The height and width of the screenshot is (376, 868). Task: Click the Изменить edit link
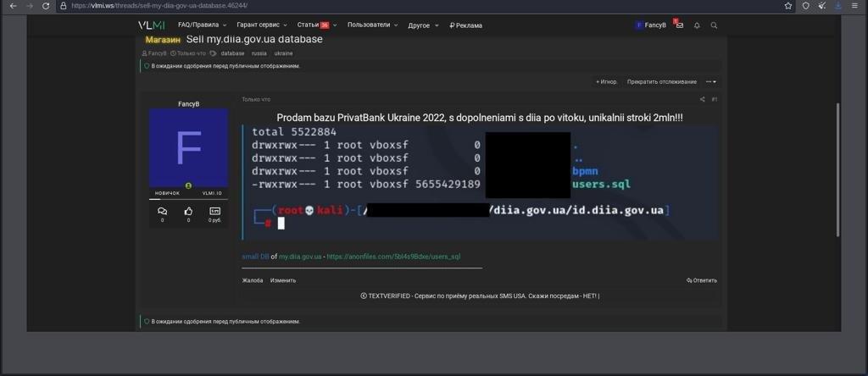tap(283, 280)
